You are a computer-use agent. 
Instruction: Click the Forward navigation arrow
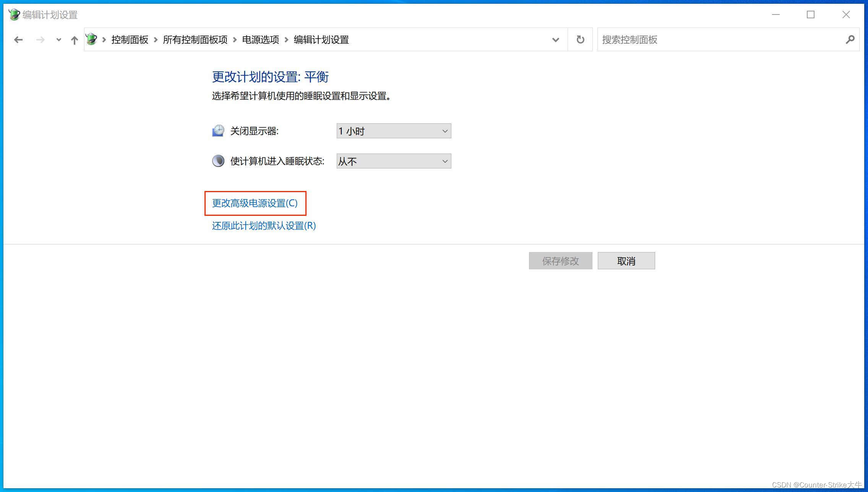40,40
